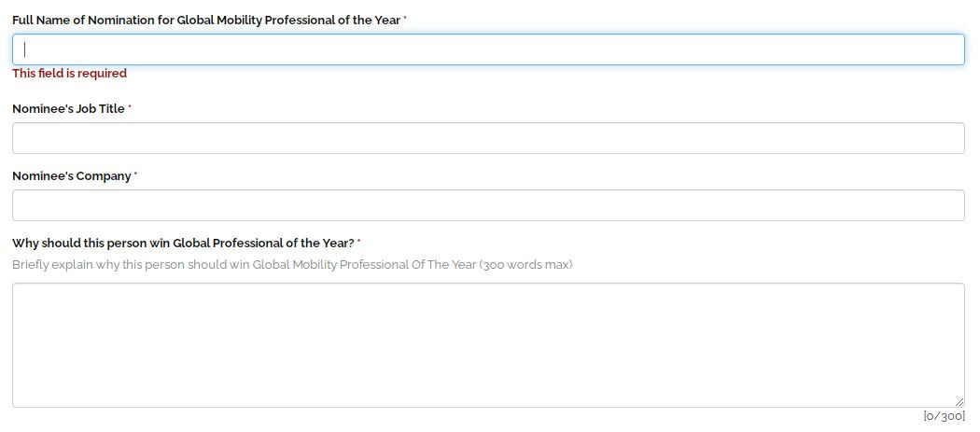Select the "Nominee's Job Title" label
The height and width of the screenshot is (432, 980).
pyautogui.click(x=68, y=108)
